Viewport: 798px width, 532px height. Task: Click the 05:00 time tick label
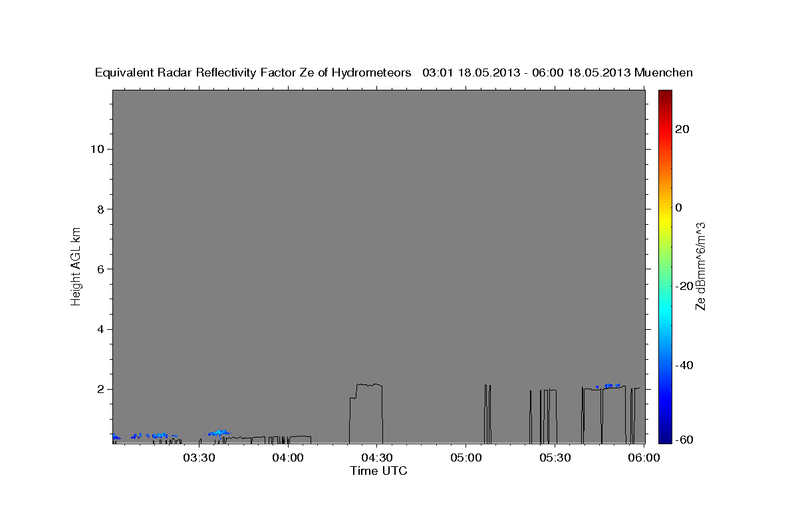pyautogui.click(x=466, y=458)
